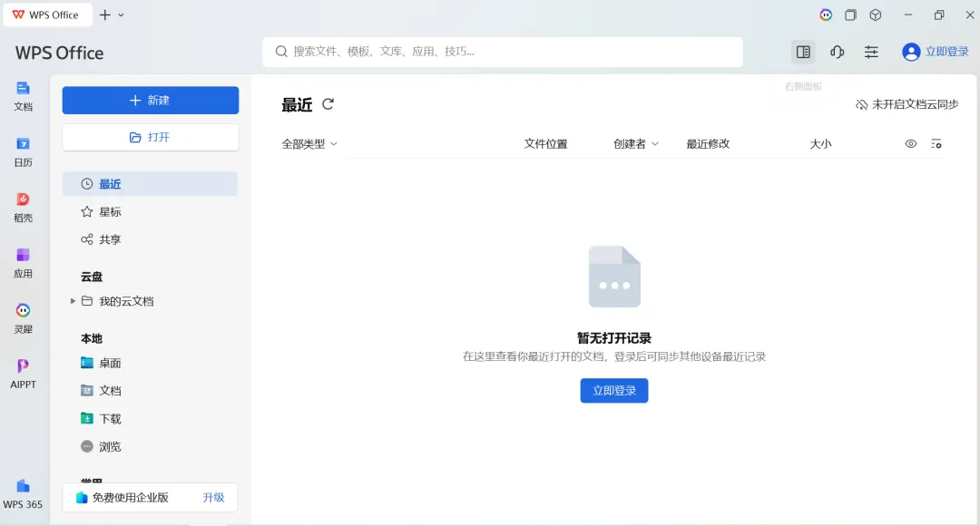Focus the search files and templates field
Screen dimensions: 980x526
(x=503, y=52)
